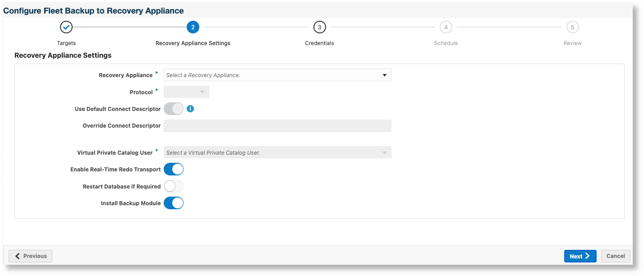The height and width of the screenshot is (276, 644).
Task: Click info icon beside Use Default Connect Descriptor
Action: click(x=190, y=109)
